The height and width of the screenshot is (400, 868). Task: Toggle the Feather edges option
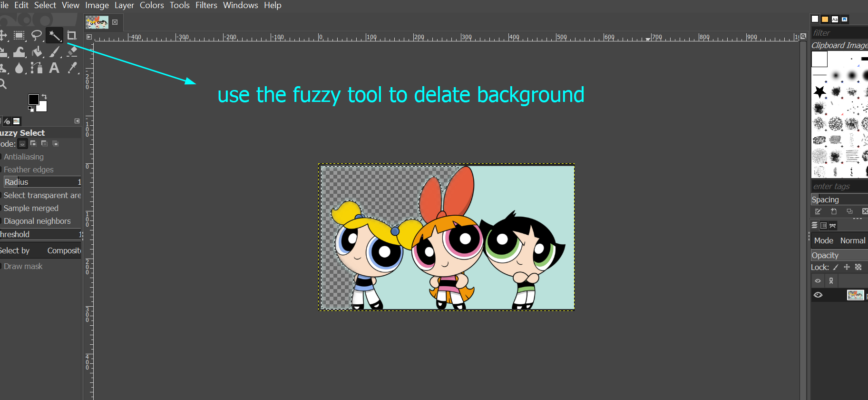(28, 170)
